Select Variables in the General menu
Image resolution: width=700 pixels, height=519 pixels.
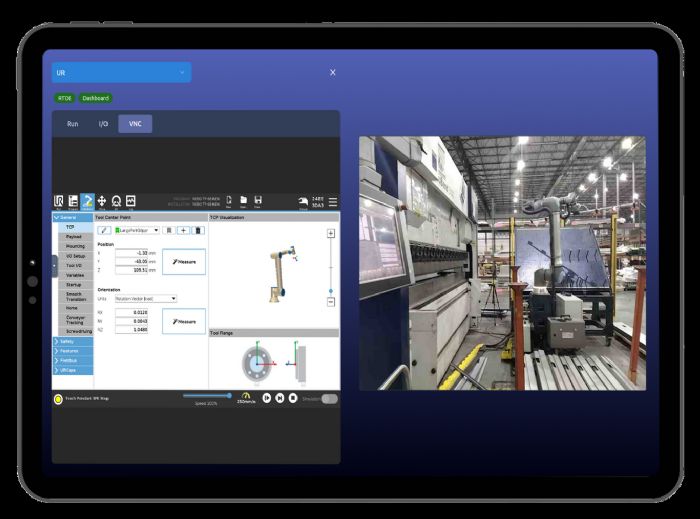click(75, 275)
